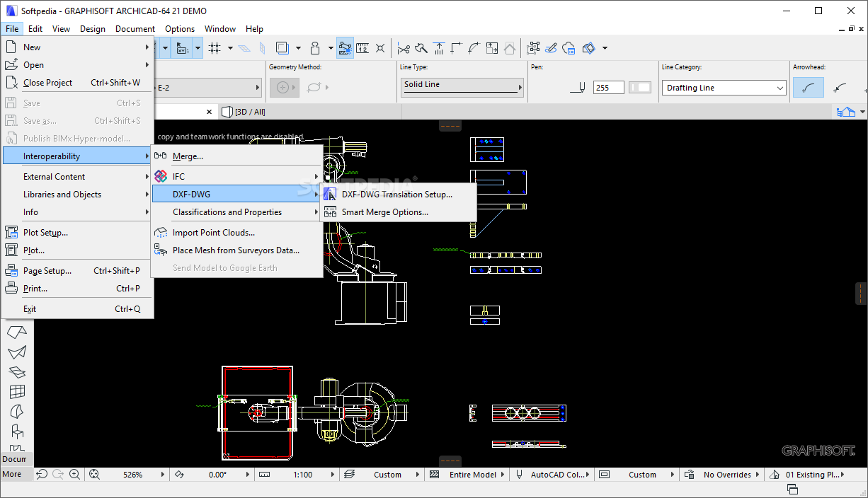
Task: Close the floor plan tab
Action: 209,112
